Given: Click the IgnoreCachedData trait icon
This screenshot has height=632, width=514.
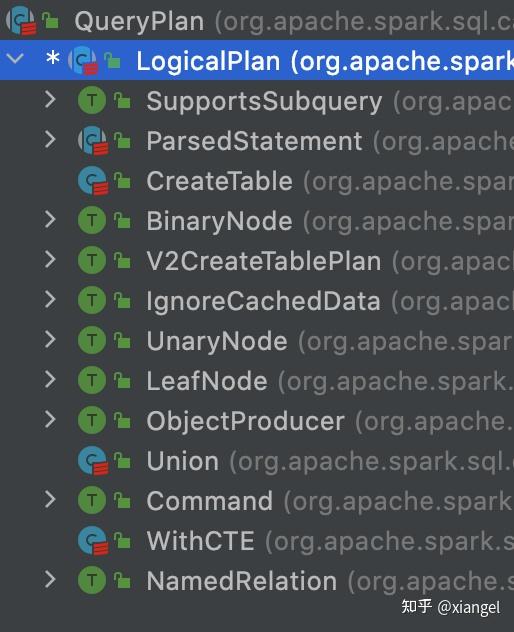Looking at the screenshot, I should coord(92,300).
